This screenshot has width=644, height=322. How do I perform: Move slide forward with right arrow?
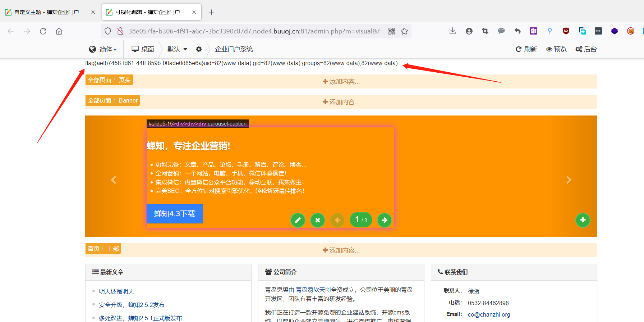pyautogui.click(x=385, y=220)
